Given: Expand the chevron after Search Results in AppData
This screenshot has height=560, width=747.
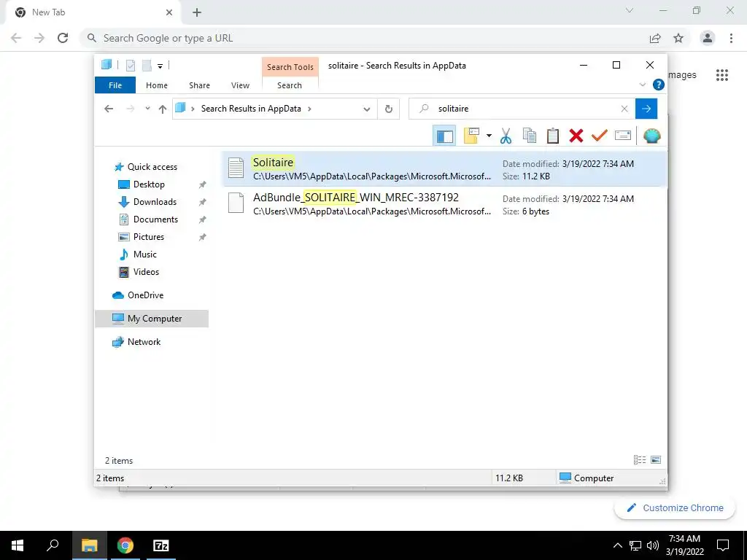Looking at the screenshot, I should pyautogui.click(x=309, y=109).
